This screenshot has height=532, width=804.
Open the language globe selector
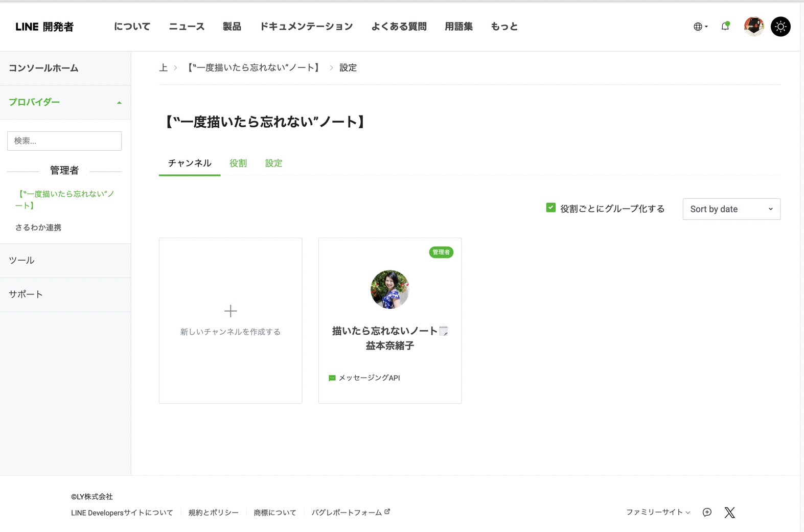700,27
